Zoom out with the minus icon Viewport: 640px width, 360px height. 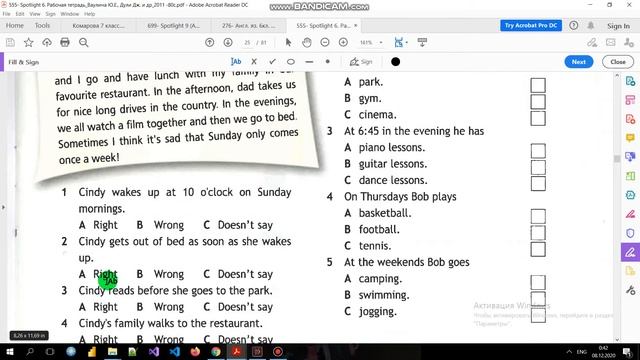325,42
